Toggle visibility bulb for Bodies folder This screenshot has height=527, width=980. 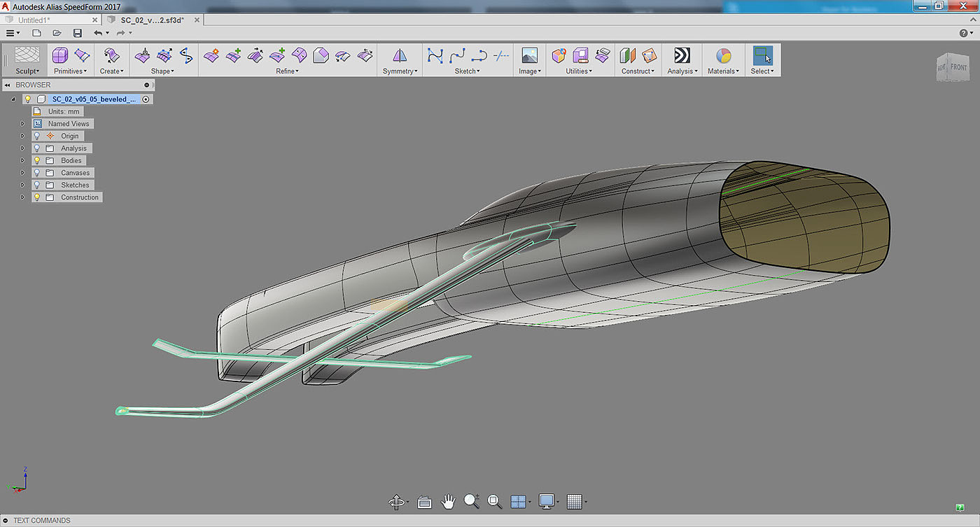pos(37,160)
